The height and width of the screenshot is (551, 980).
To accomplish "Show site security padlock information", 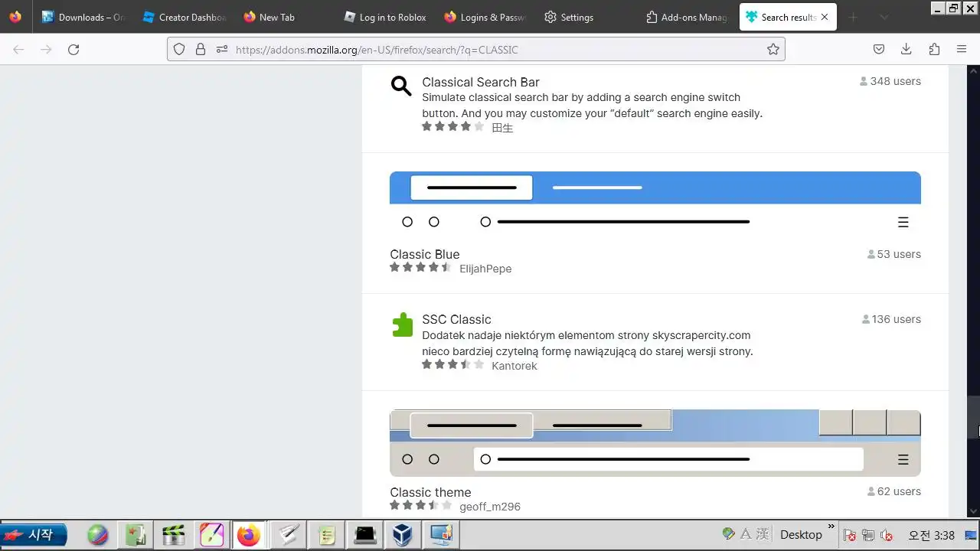I will coord(201,50).
